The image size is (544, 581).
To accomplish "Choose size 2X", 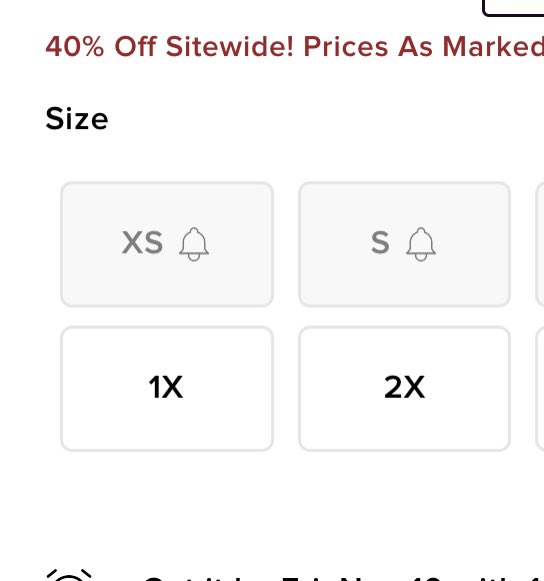I will tap(404, 388).
